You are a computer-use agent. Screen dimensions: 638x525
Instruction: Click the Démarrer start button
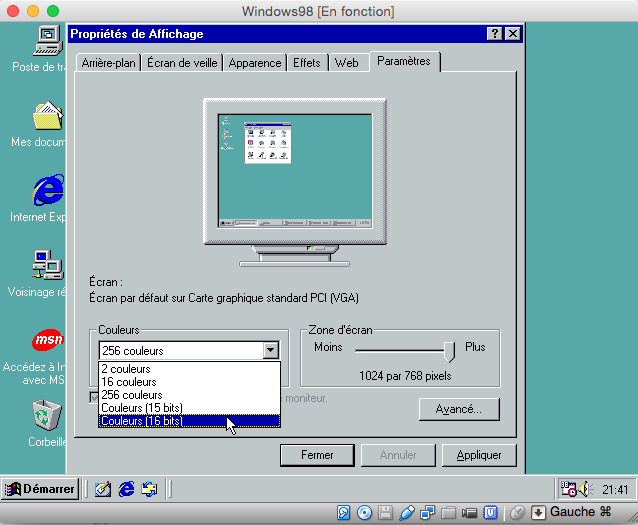40,489
